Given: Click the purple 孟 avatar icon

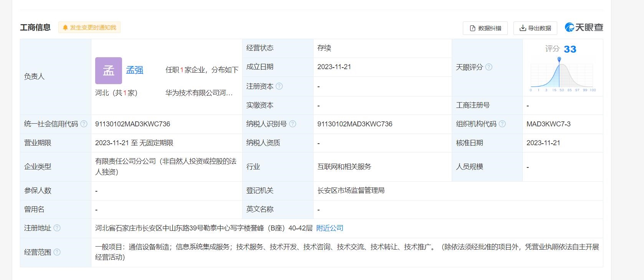Looking at the screenshot, I should tap(108, 71).
